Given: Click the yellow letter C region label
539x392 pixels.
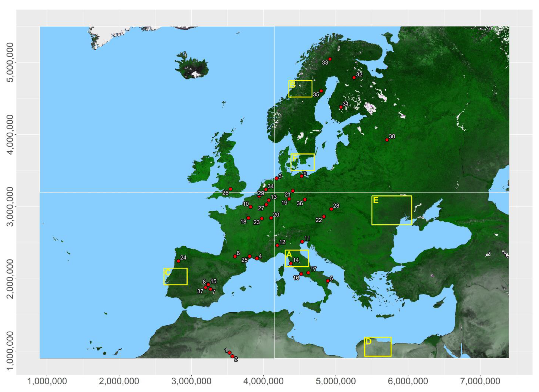Looking at the screenshot, I should pos(168,272).
